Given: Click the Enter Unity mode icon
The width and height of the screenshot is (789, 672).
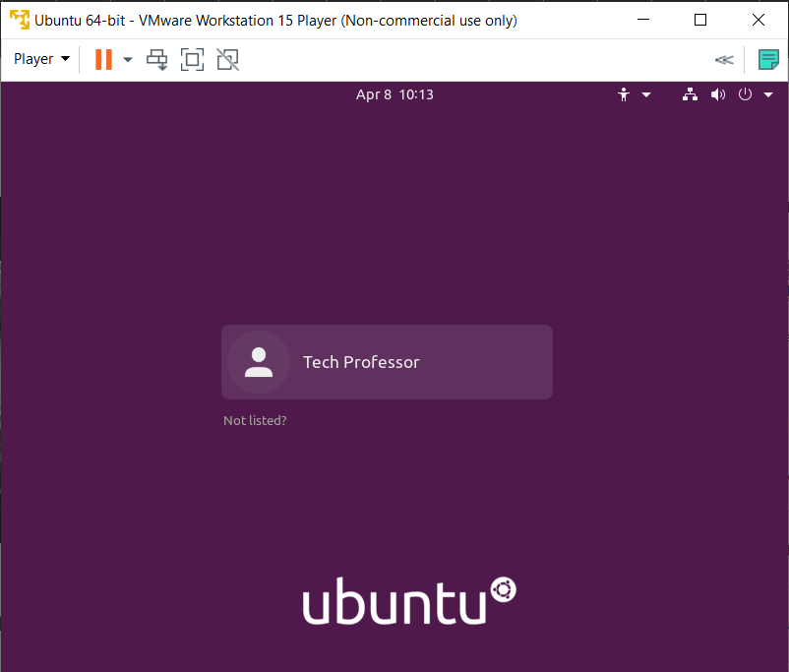Looking at the screenshot, I should coord(227,59).
